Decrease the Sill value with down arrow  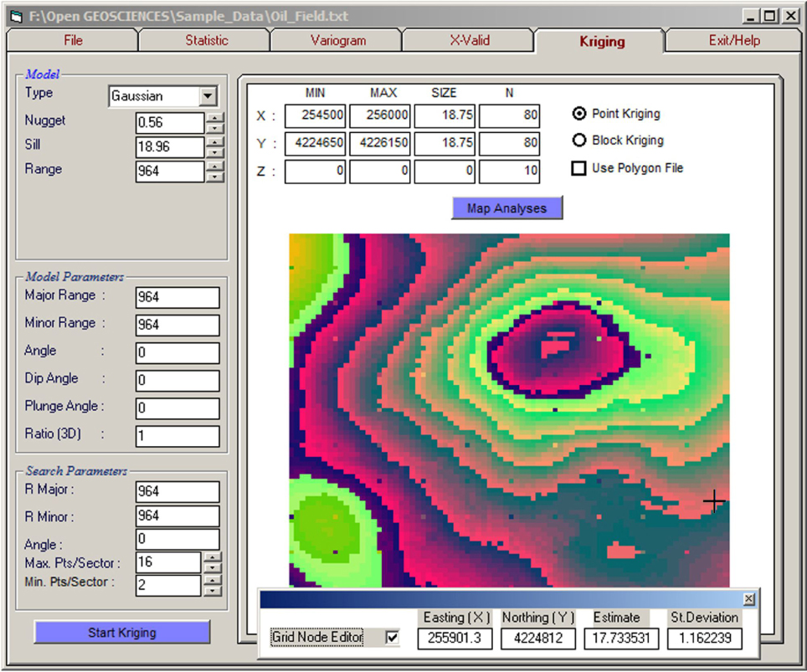215,153
